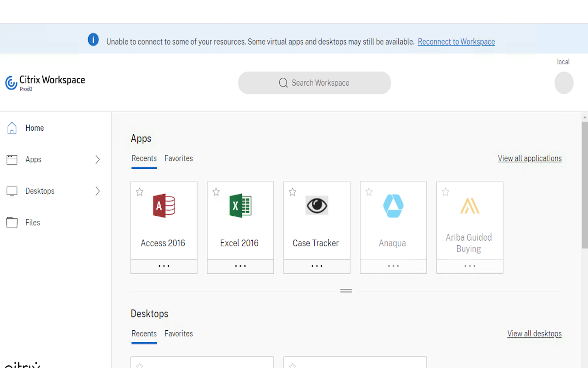Screen dimensions: 588x368
Task: Open the user profile avatar
Action: (564, 83)
